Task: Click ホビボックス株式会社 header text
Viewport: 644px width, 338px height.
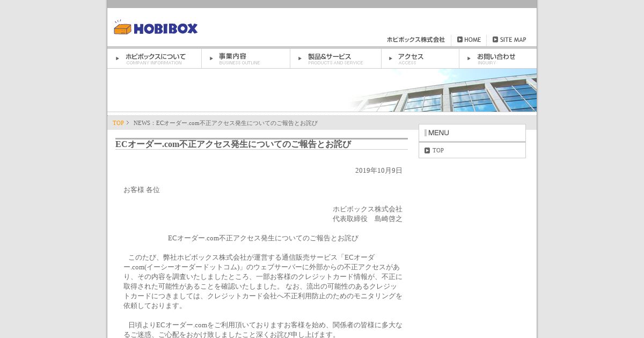Action: point(416,40)
